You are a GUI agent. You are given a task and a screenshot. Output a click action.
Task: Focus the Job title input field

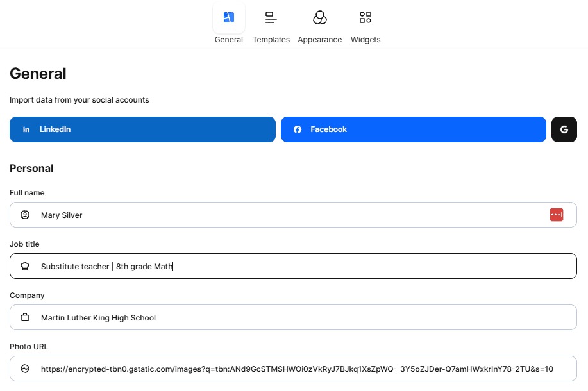tap(293, 266)
